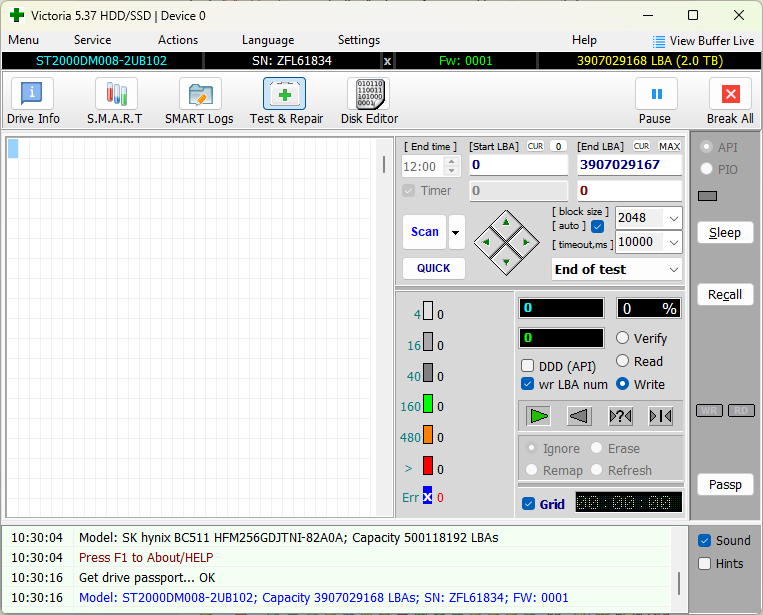The height and width of the screenshot is (615, 763).
Task: Open the Settings menu
Action: [x=359, y=40]
